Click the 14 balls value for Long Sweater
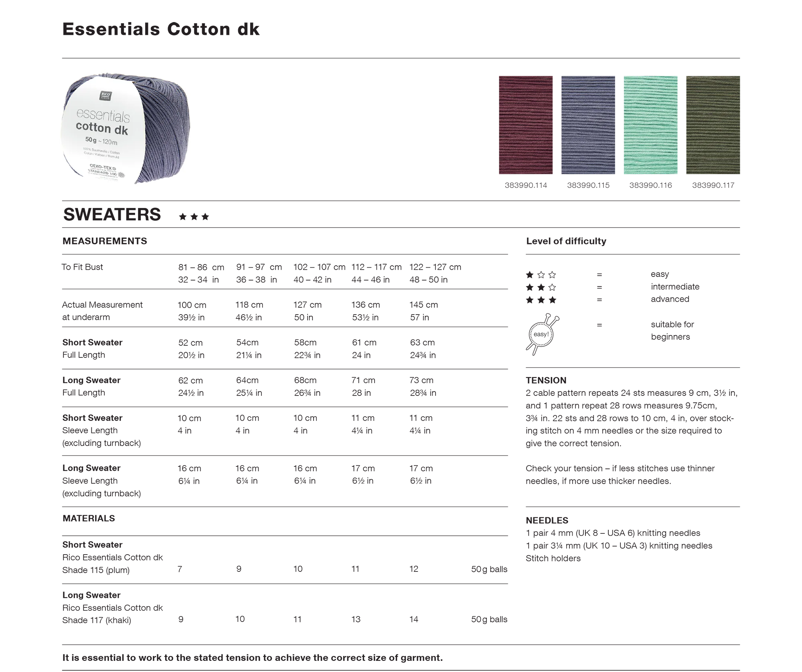This screenshot has height=672, width=802. (x=414, y=619)
